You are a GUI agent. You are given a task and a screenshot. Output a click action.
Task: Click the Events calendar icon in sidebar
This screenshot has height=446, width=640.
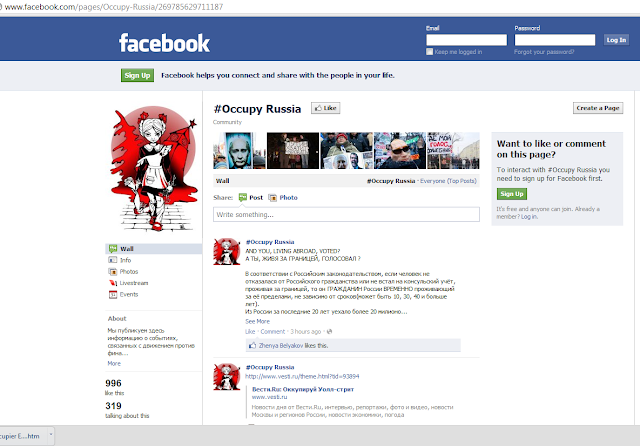coord(113,294)
